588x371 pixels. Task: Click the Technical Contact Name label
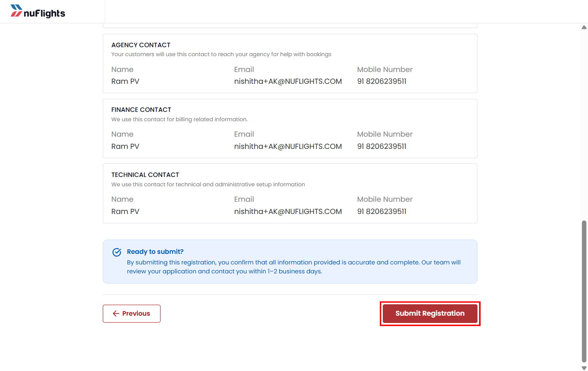coord(122,199)
